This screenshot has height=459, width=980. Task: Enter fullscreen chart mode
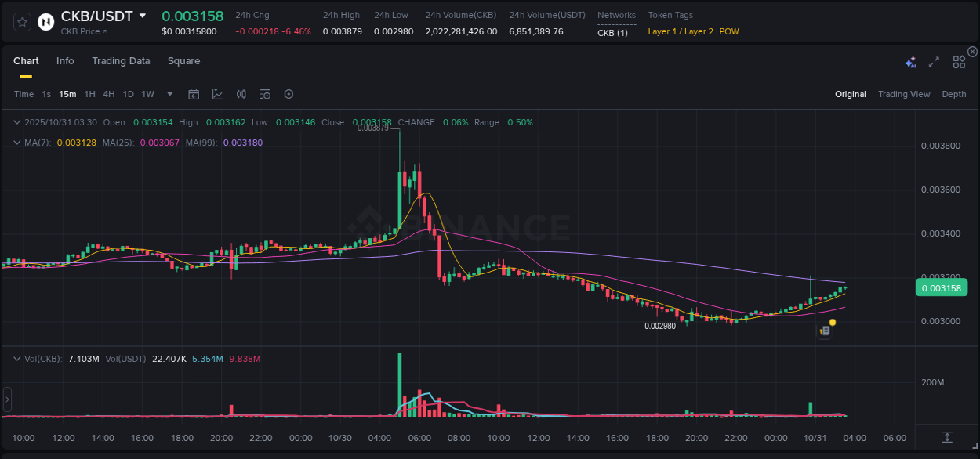933,61
